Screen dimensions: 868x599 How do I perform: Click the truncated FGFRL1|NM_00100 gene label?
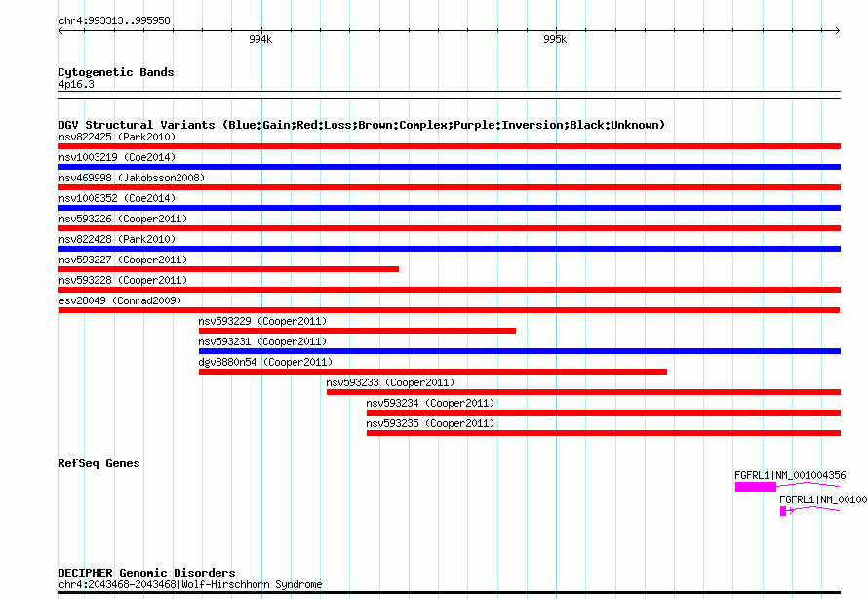[x=823, y=499]
